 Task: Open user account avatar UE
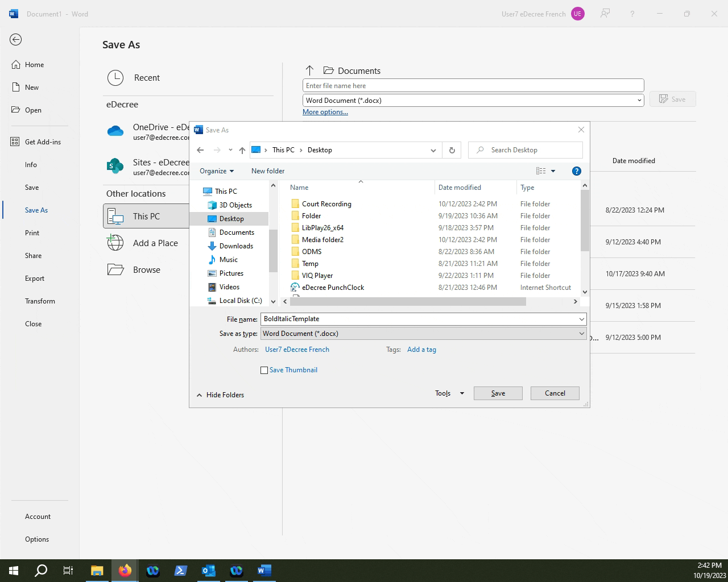pyautogui.click(x=577, y=14)
